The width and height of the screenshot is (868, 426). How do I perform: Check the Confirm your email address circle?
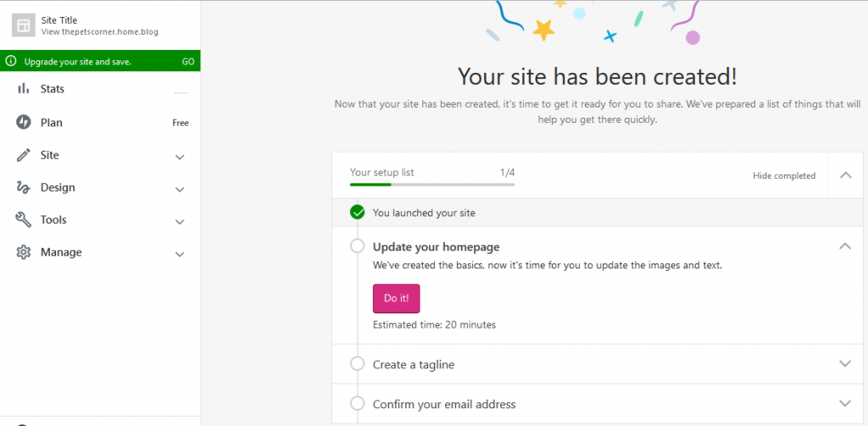(358, 403)
